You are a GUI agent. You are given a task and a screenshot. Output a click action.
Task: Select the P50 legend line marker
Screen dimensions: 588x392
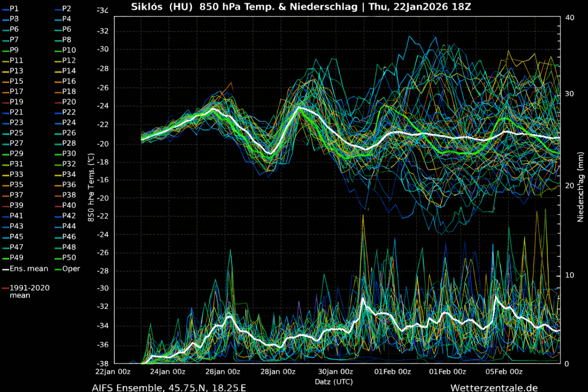click(x=57, y=258)
